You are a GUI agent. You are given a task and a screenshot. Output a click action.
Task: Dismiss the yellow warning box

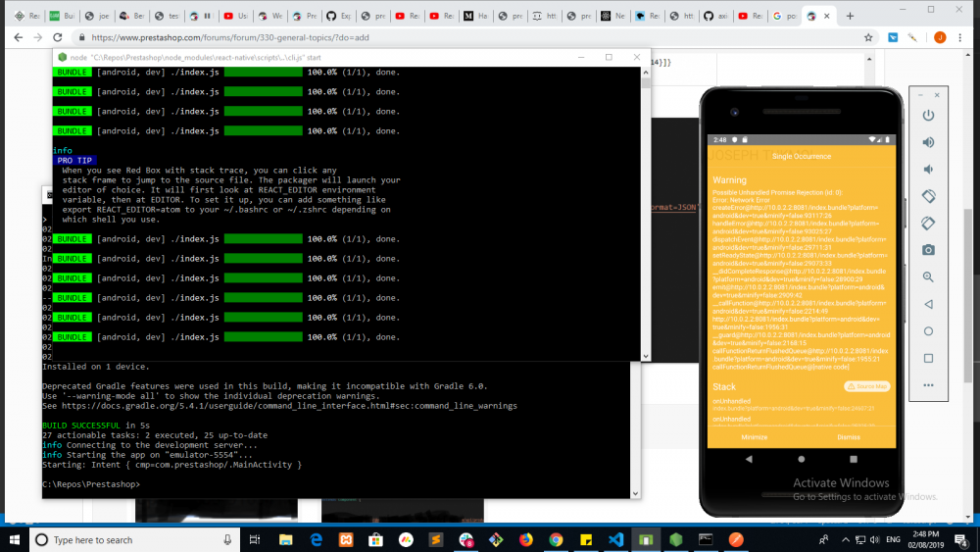(x=849, y=437)
